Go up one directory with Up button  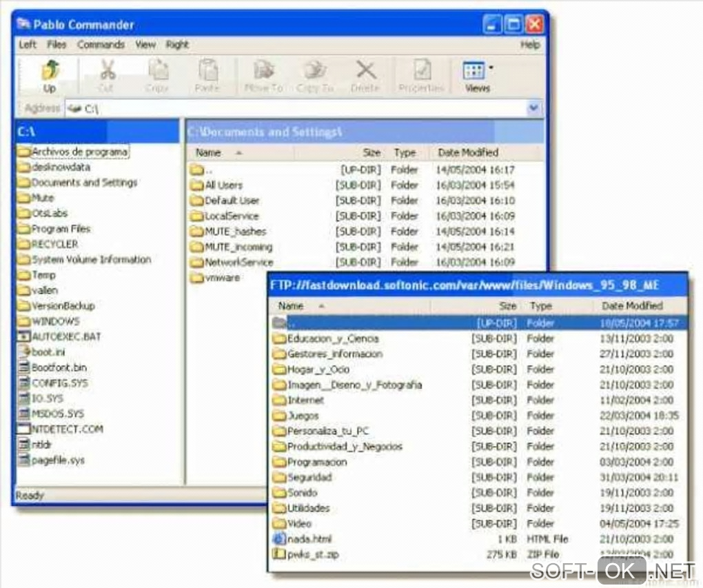click(50, 77)
